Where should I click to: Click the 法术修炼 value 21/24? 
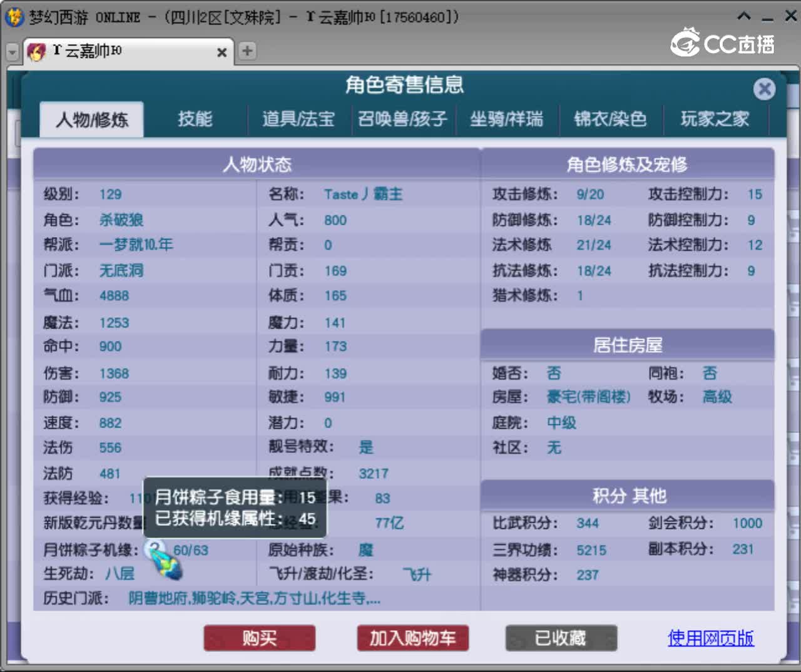(x=593, y=245)
